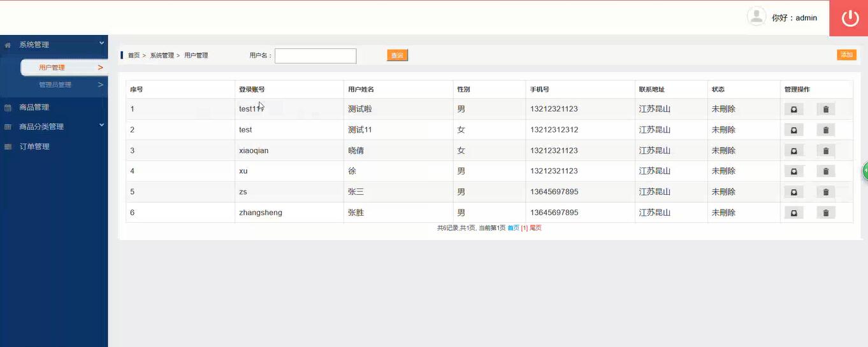This screenshot has width=868, height=347.
Task: Click login account cell zhangsheng
Action: pyautogui.click(x=261, y=213)
